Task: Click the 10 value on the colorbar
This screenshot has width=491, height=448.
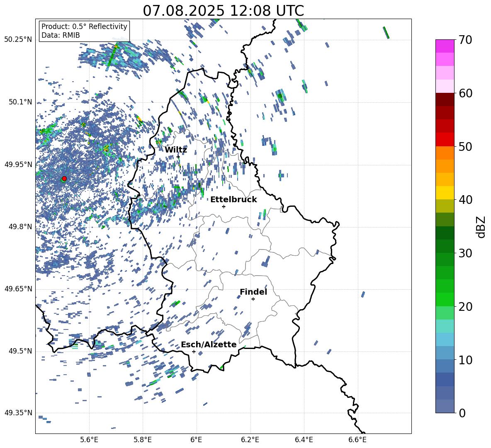Action: click(x=465, y=359)
